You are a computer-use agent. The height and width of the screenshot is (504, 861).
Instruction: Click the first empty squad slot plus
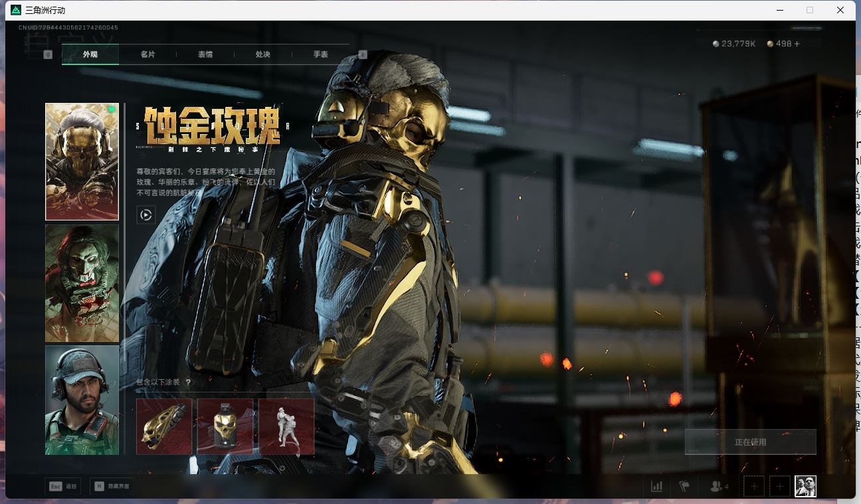click(754, 486)
